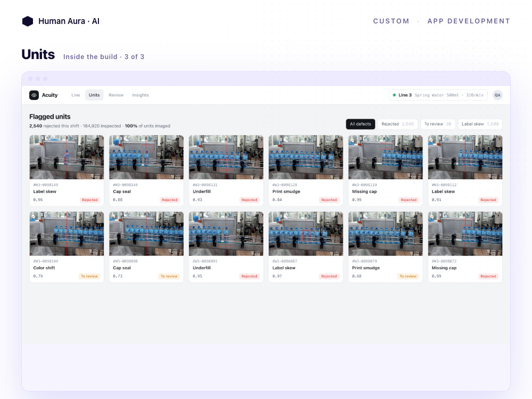Open thumbnail of unit #W3-0098104
Image resolution: width=532 pixels, height=399 pixels.
click(x=66, y=234)
